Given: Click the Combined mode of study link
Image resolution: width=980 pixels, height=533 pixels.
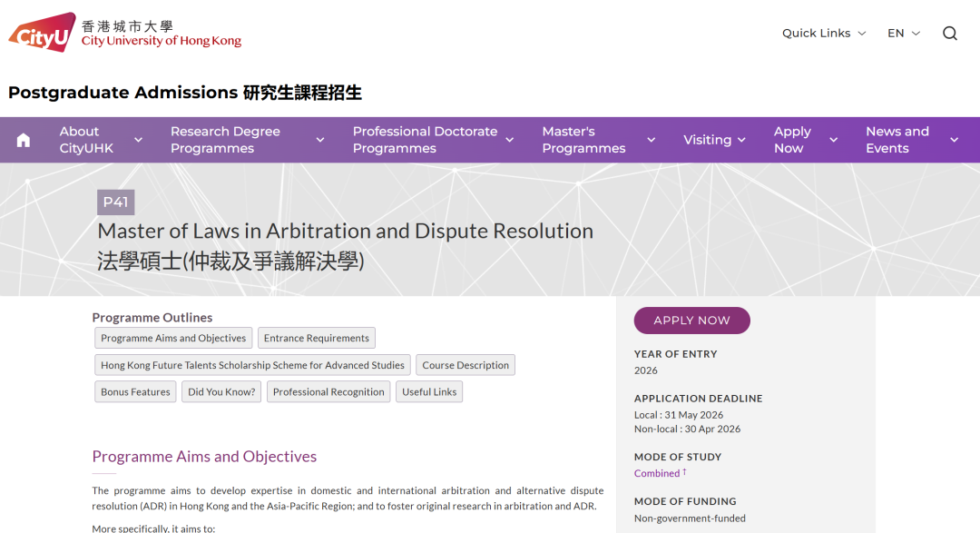Looking at the screenshot, I should [657, 473].
